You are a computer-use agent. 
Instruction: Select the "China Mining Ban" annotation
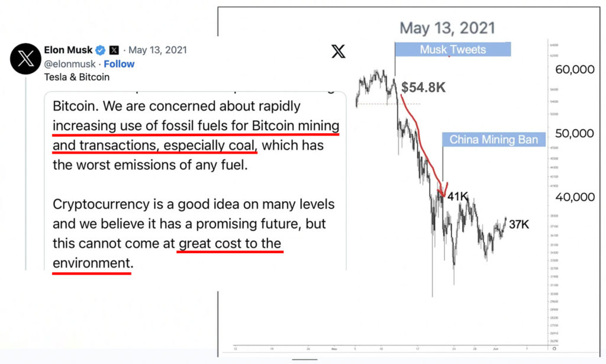pos(494,140)
